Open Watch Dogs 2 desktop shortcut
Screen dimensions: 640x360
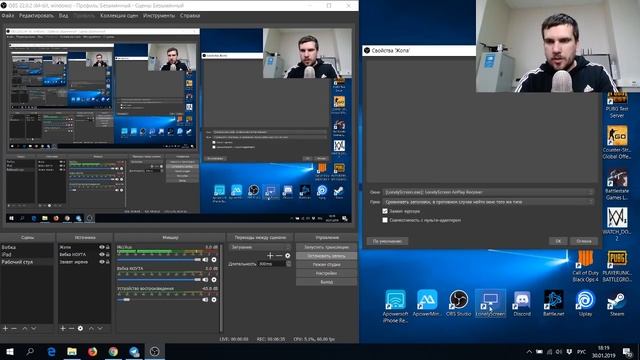(x=617, y=224)
